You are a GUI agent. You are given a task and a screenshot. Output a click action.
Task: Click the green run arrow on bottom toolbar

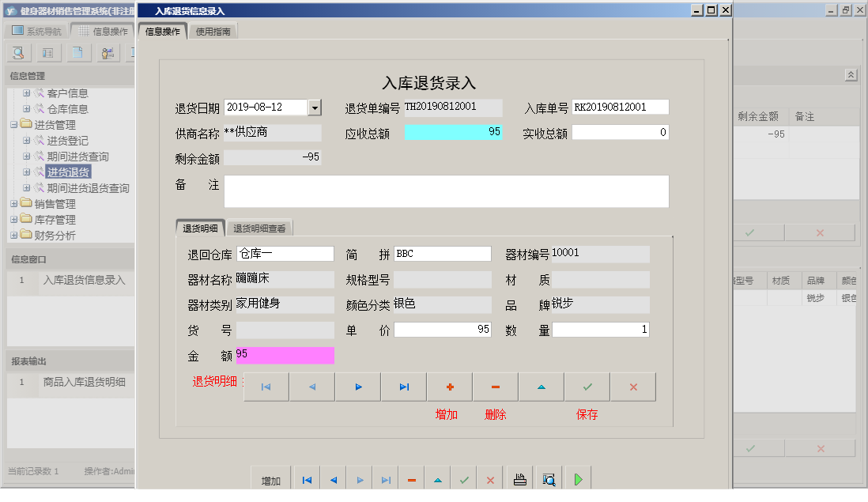coord(577,477)
